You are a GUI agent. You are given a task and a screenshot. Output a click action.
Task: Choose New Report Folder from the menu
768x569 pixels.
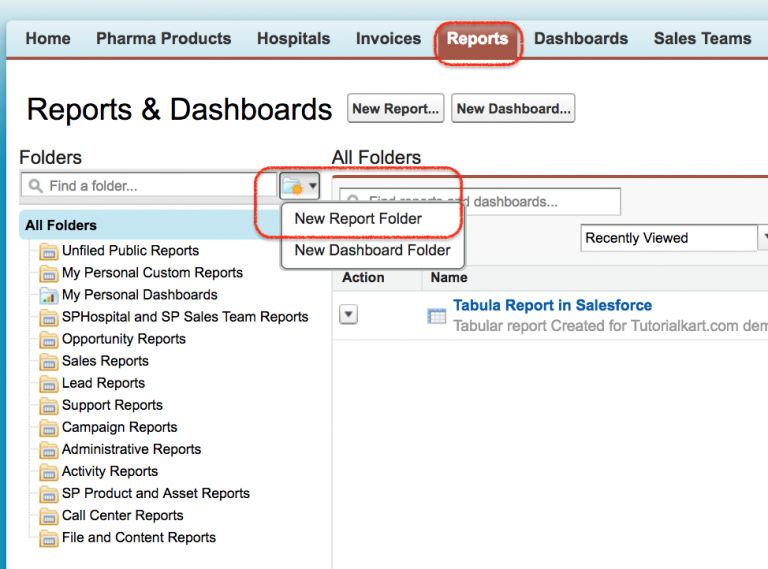358,219
